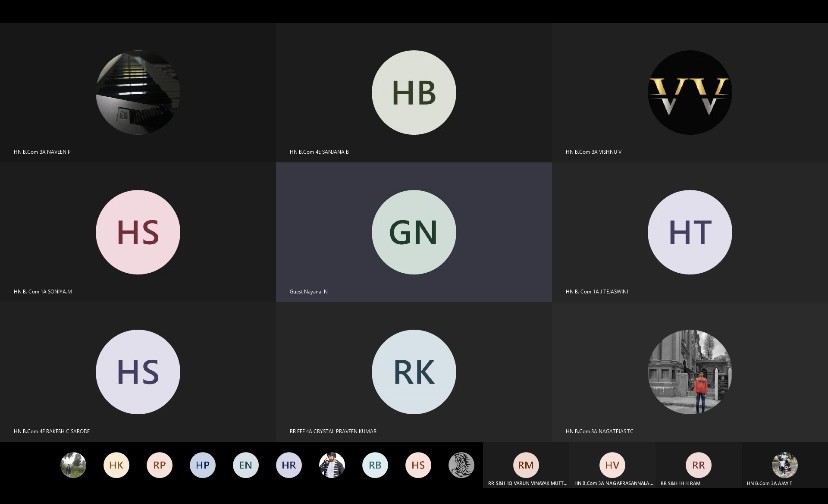Screen dimensions: 828x504
Task: Click the HK avatar in bottom strip
Action: coord(117,465)
